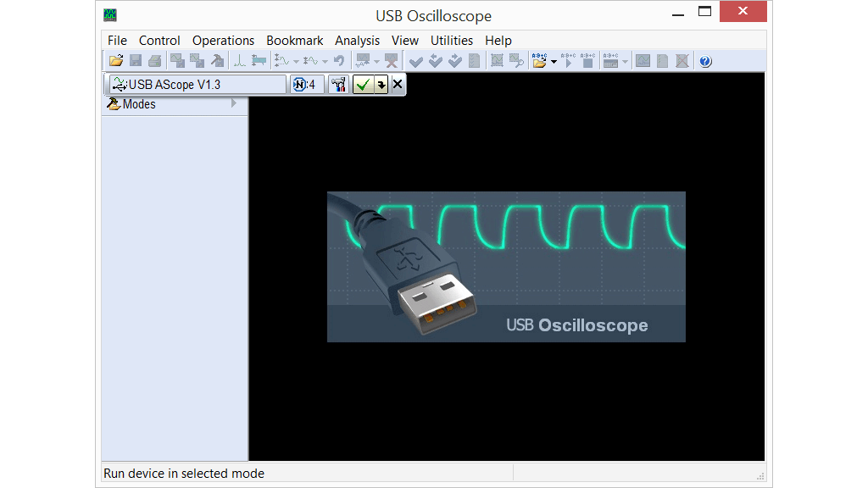The image size is (868, 488).
Task: Open the bookmark waveform dropdown arrow
Action: click(x=377, y=61)
